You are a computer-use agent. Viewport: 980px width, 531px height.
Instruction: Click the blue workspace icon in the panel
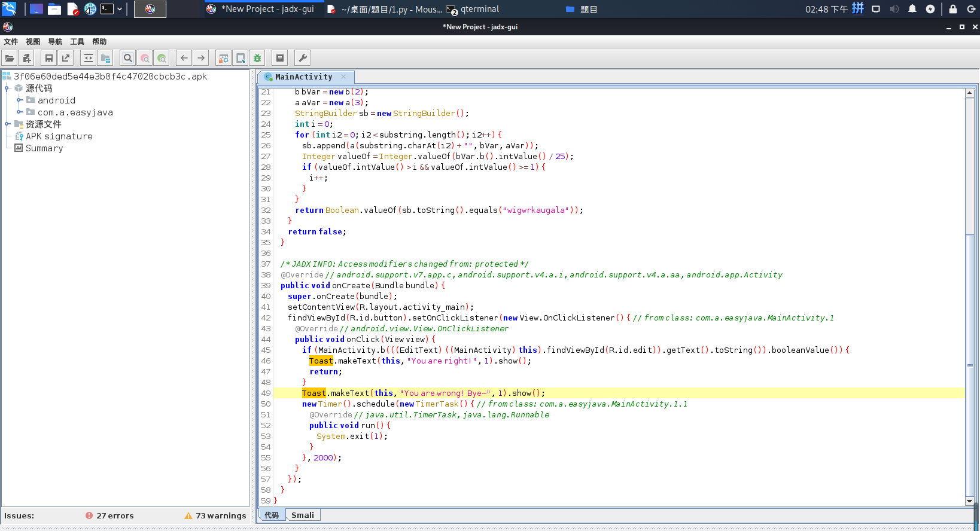point(36,9)
